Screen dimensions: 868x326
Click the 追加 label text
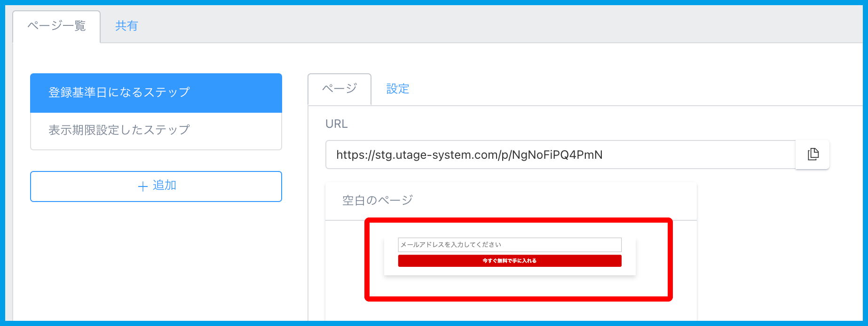click(164, 186)
